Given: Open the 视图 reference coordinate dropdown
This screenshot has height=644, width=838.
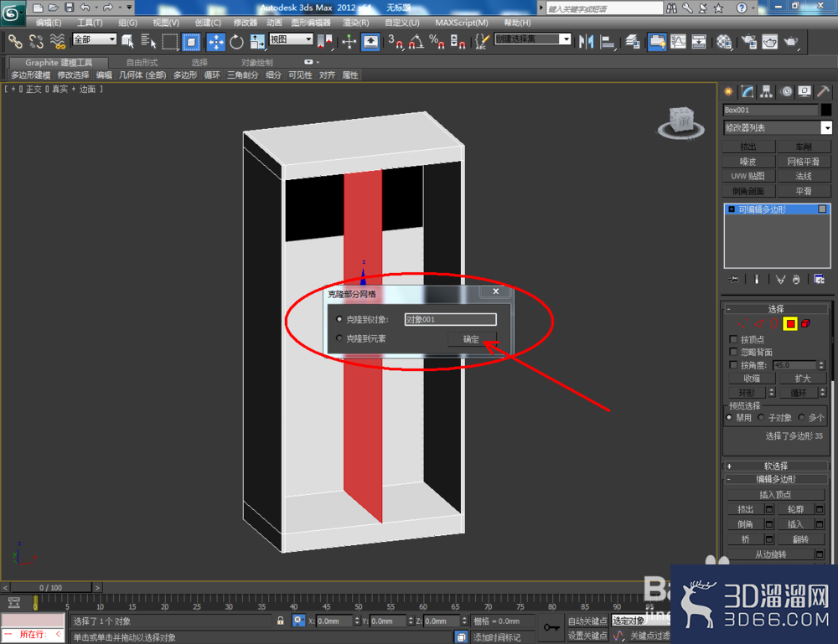Looking at the screenshot, I should click(x=291, y=39).
